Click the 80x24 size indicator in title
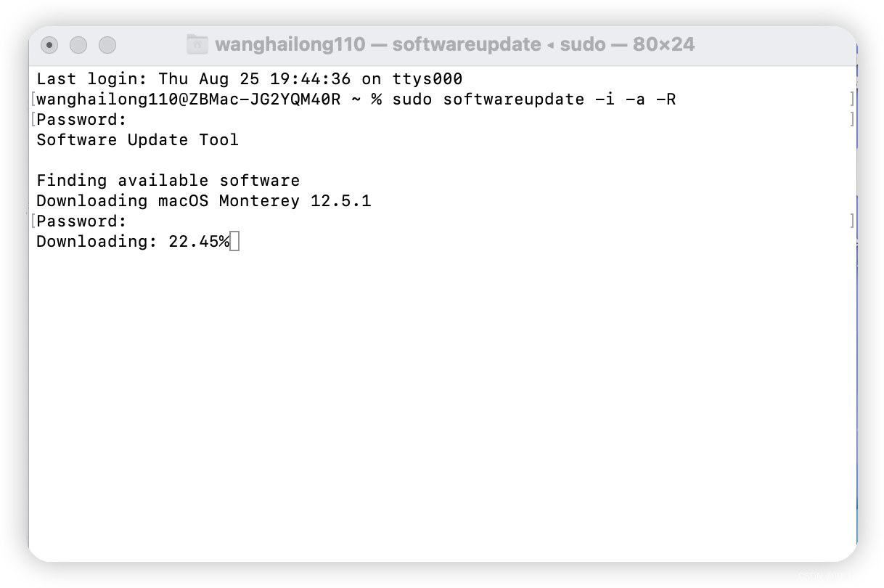Viewport: 884px width, 588px height. point(666,44)
